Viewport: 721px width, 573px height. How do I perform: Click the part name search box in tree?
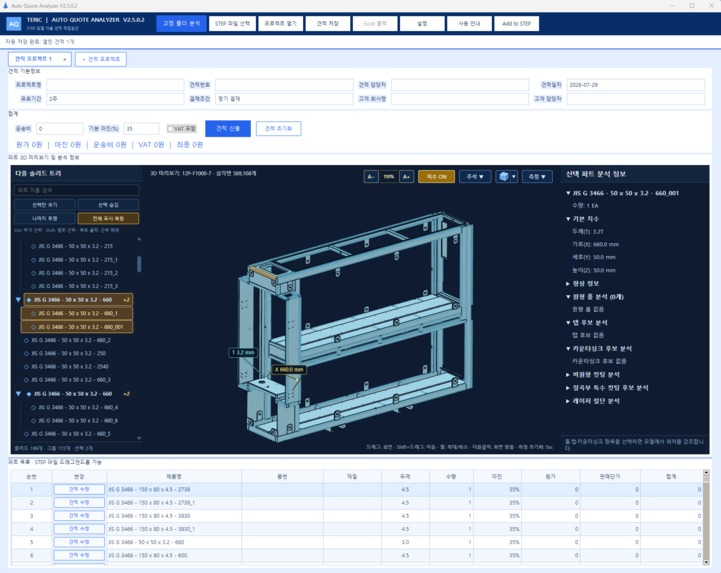tap(76, 190)
